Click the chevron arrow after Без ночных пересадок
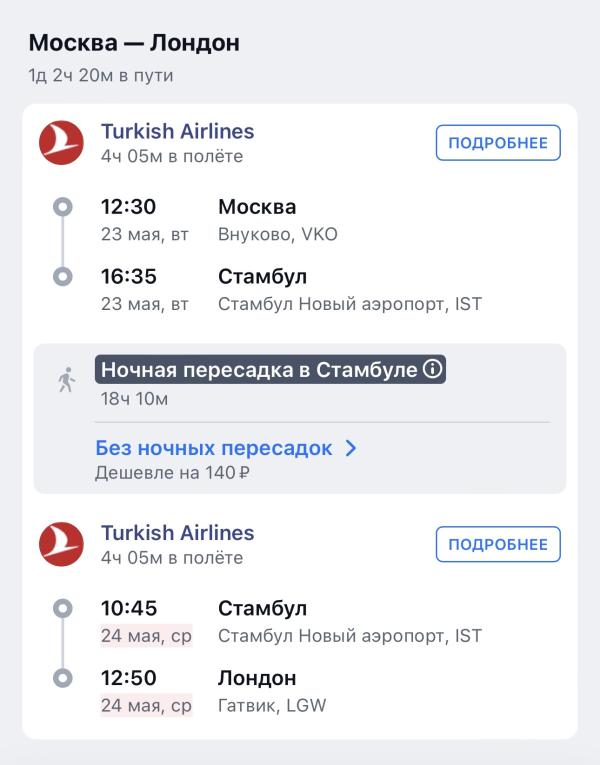Image resolution: width=600 pixels, height=765 pixels. point(351,448)
